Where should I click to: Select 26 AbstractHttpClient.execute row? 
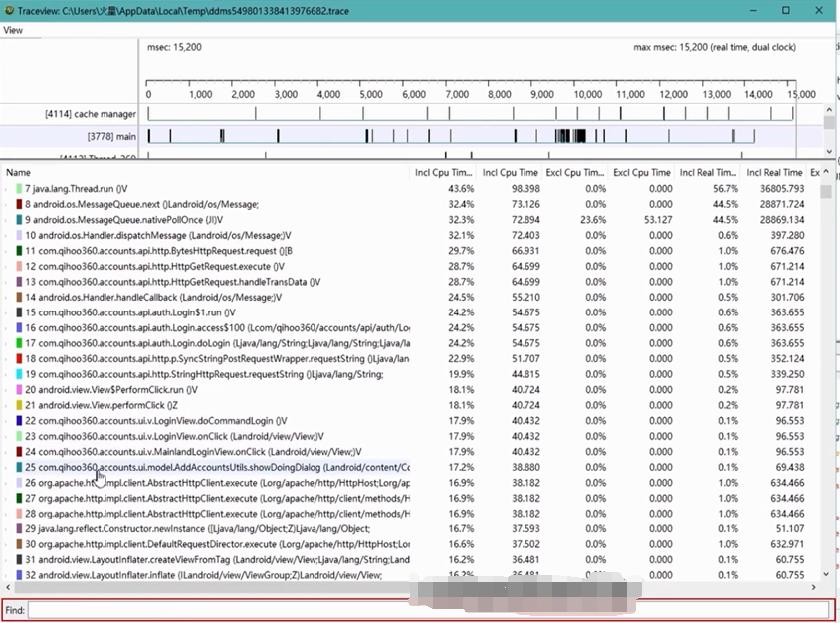pyautogui.click(x=410, y=483)
